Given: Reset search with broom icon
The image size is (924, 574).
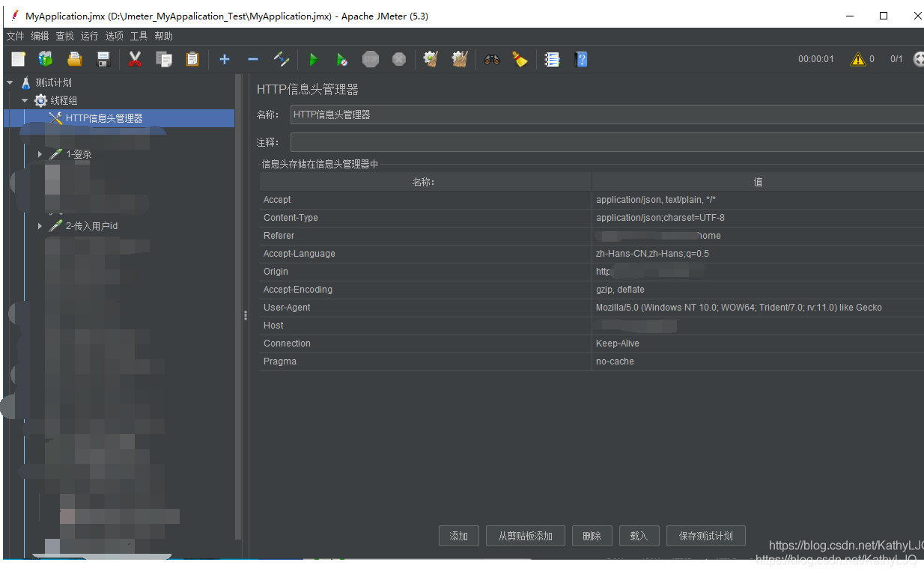Looking at the screenshot, I should point(520,59).
